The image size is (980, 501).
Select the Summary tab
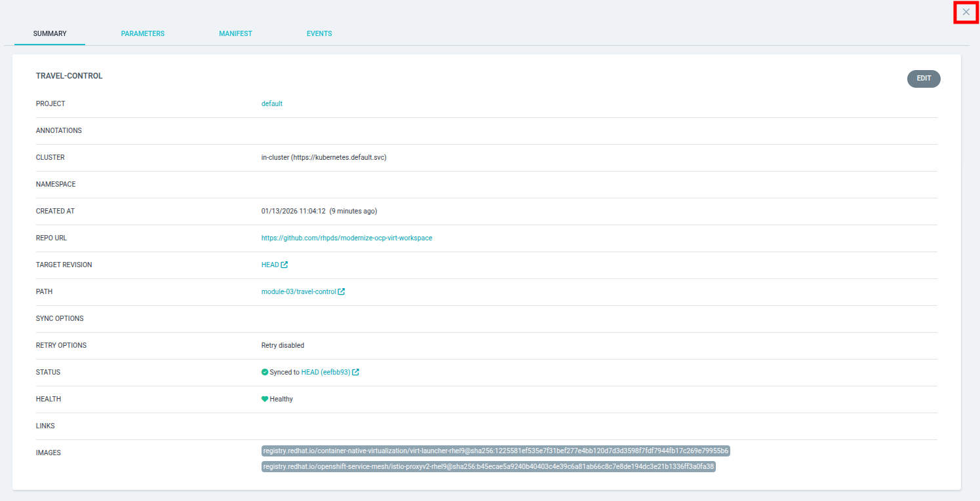coord(50,33)
